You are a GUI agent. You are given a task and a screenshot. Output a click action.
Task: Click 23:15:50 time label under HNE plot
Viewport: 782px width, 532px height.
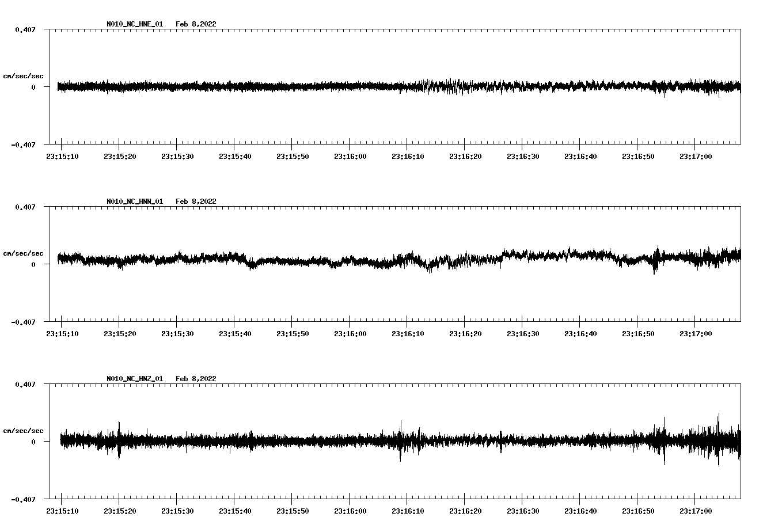tap(293, 157)
